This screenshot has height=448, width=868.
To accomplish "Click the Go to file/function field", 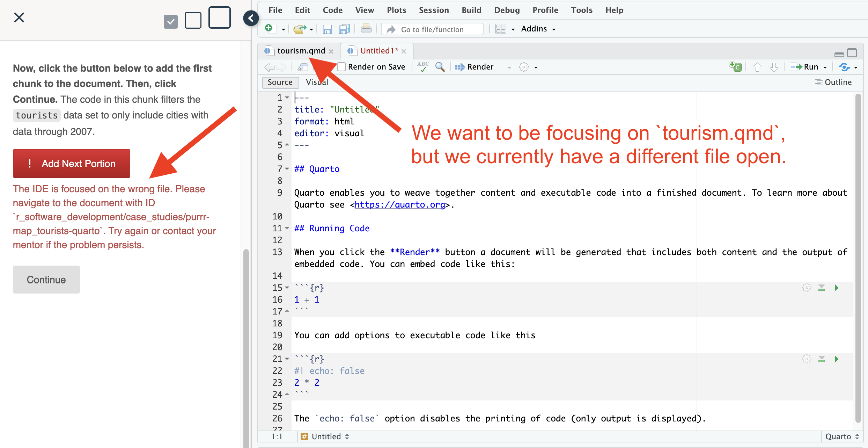I will coord(432,29).
